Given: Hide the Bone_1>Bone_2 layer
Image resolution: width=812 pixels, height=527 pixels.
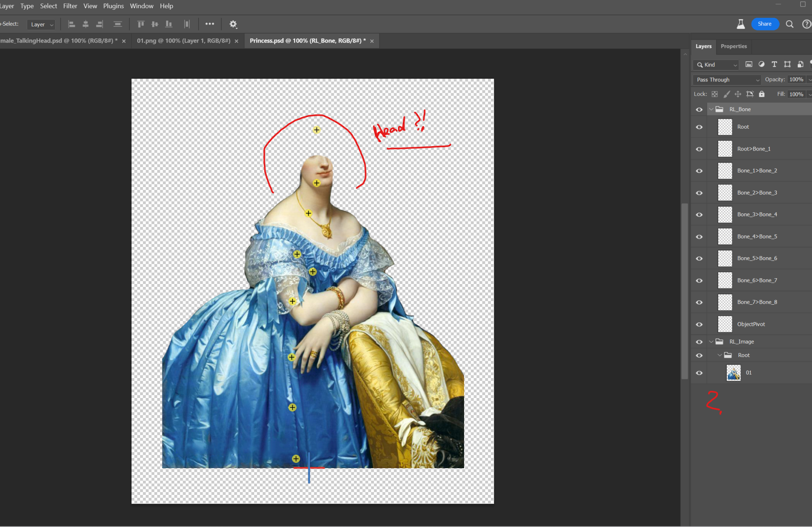Looking at the screenshot, I should pyautogui.click(x=699, y=171).
